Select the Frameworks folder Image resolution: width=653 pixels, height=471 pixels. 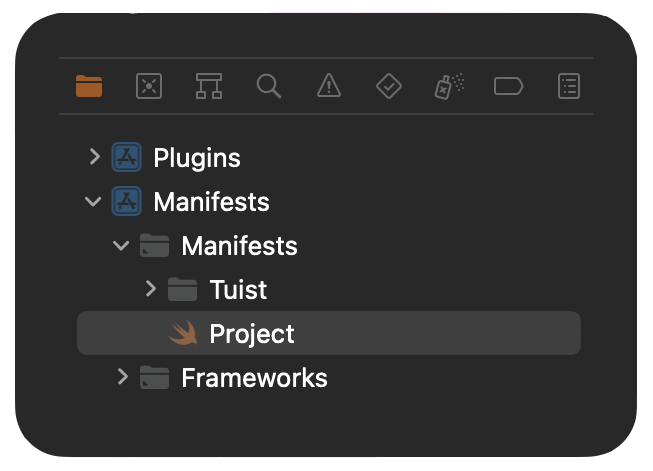pos(254,378)
